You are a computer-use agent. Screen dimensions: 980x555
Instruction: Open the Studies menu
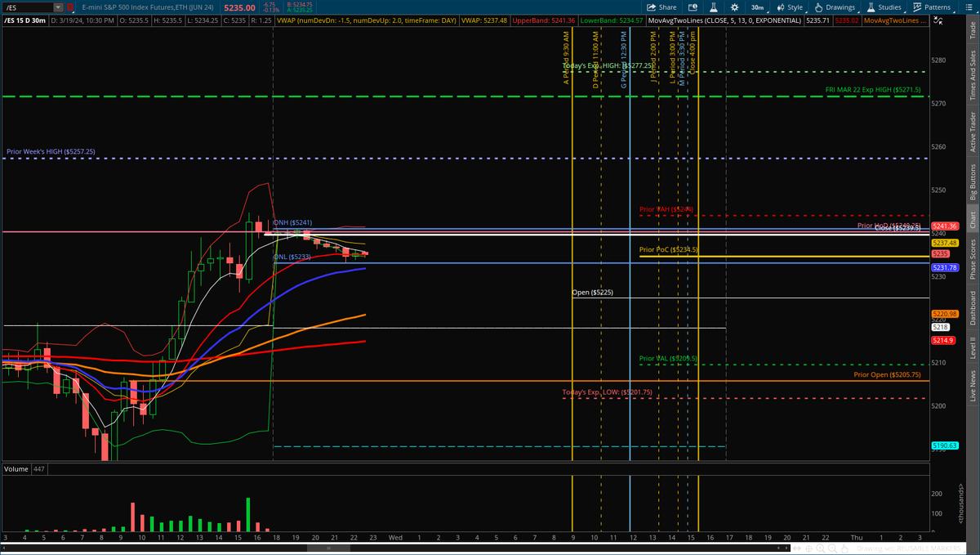884,7
